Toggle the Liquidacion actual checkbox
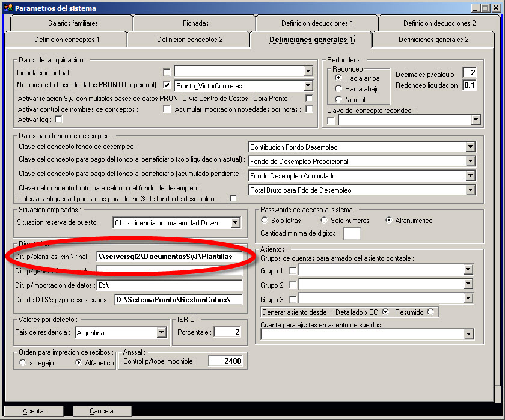 click(x=167, y=72)
